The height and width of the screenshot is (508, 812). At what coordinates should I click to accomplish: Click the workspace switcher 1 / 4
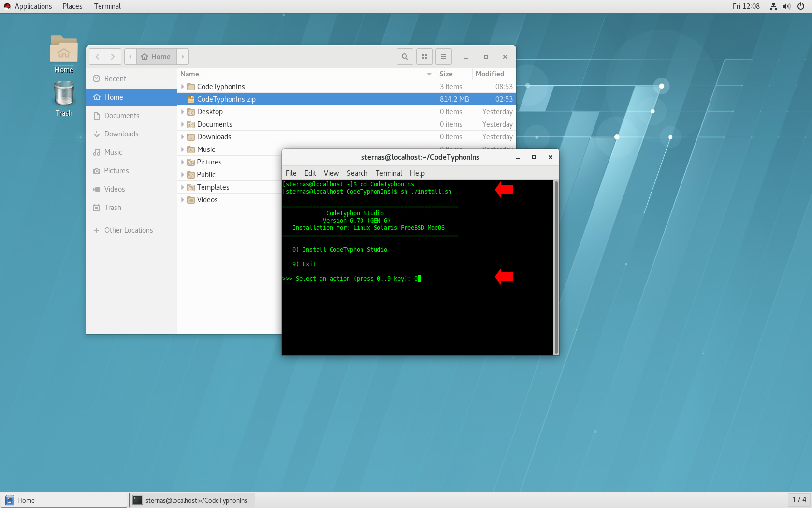pos(799,500)
